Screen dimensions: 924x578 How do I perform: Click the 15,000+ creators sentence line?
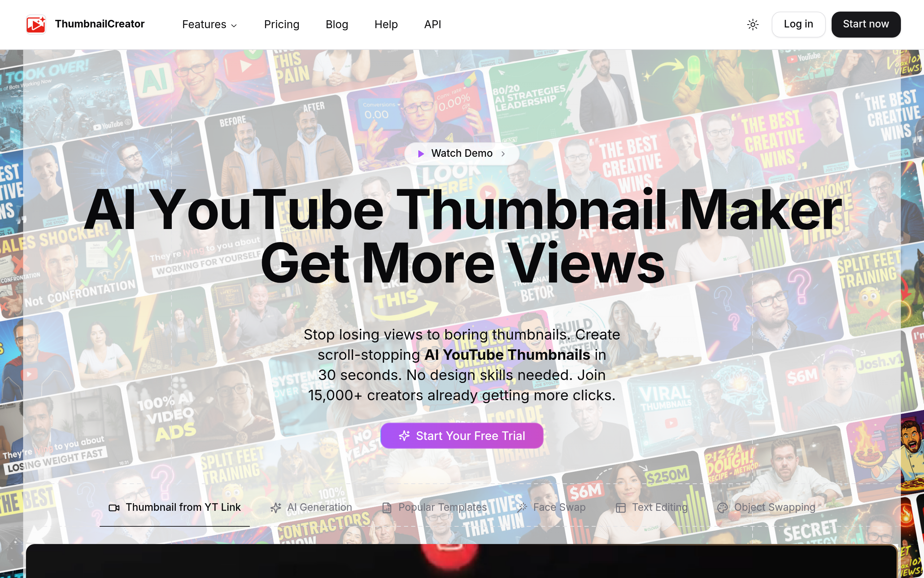point(462,395)
